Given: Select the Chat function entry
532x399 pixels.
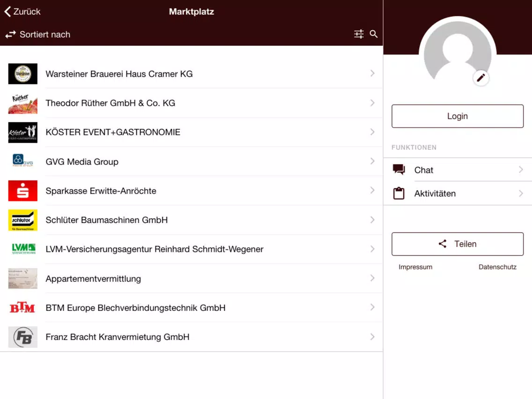Looking at the screenshot, I should (458, 170).
